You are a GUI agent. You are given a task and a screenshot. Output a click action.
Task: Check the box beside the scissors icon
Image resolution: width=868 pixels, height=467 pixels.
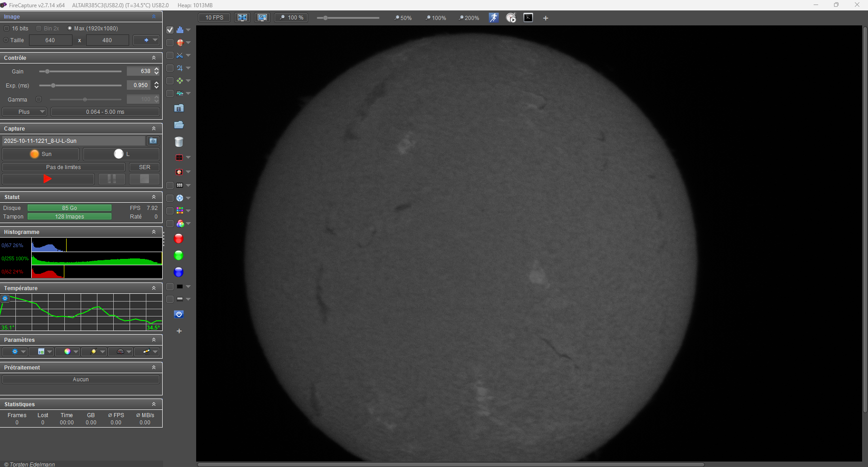[x=170, y=55]
